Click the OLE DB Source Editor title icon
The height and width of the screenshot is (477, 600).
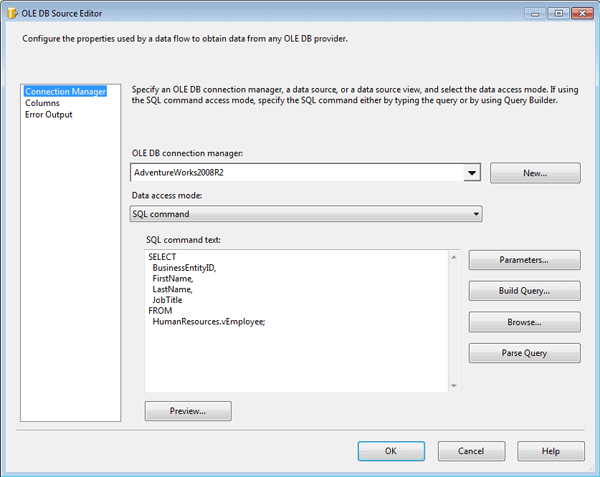coord(11,11)
